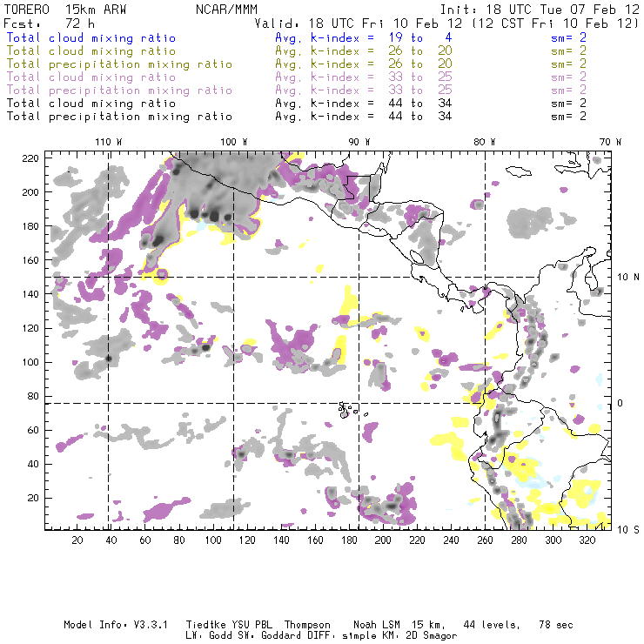Viewport: 644px width, 644px height.
Task: Click the "100 W" longitude label
Action: tap(234, 142)
